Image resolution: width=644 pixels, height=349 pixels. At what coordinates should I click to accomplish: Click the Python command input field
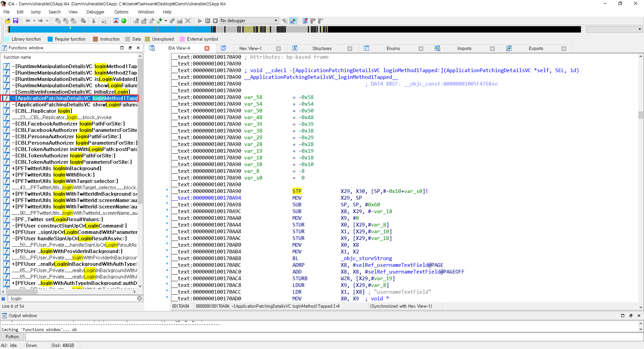coord(334,337)
